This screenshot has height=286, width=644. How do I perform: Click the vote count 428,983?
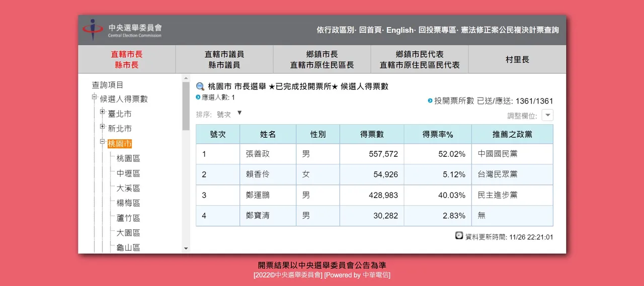383,195
